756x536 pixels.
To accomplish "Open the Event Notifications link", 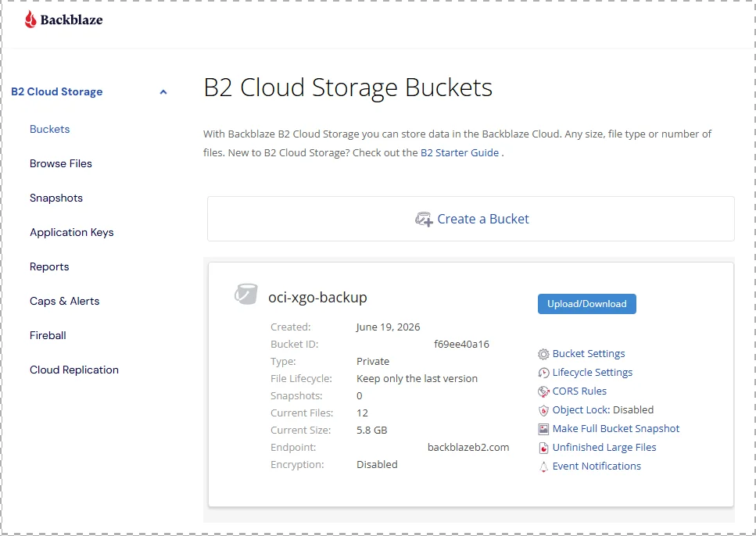I will coord(597,466).
